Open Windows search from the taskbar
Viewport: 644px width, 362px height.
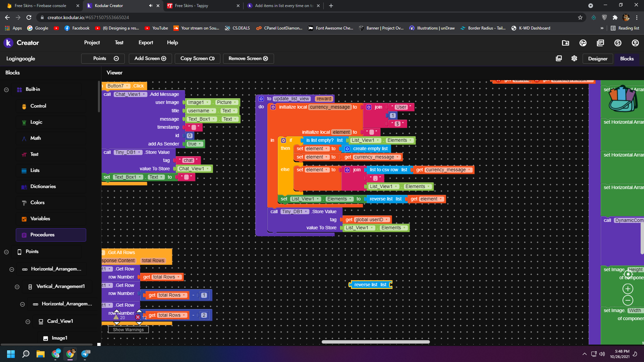pos(25,354)
